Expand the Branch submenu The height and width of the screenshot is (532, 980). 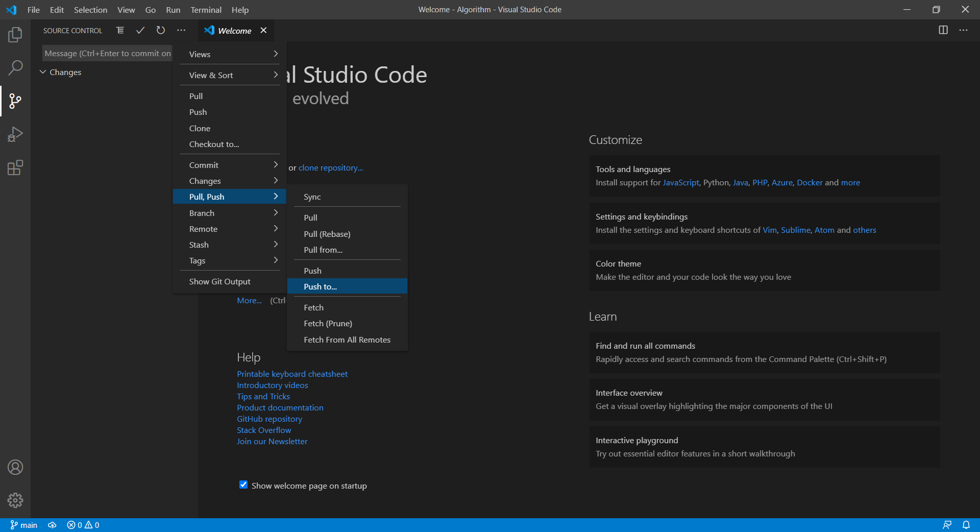[x=230, y=213]
